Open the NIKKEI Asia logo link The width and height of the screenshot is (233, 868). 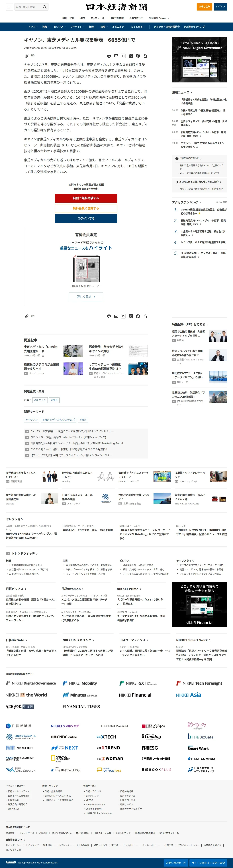point(189,695)
